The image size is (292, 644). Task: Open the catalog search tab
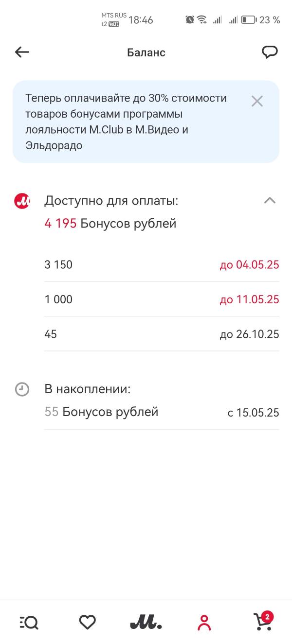tap(29, 622)
